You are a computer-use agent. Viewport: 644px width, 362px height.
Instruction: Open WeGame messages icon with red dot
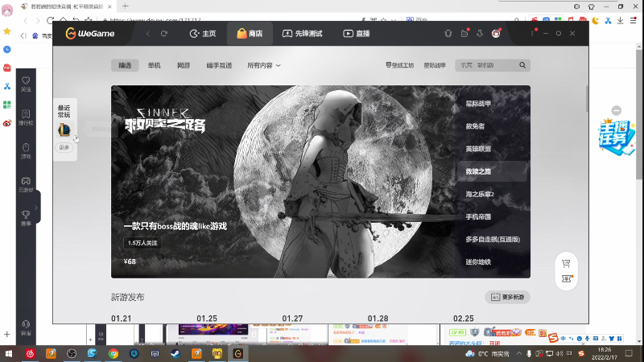(x=464, y=33)
